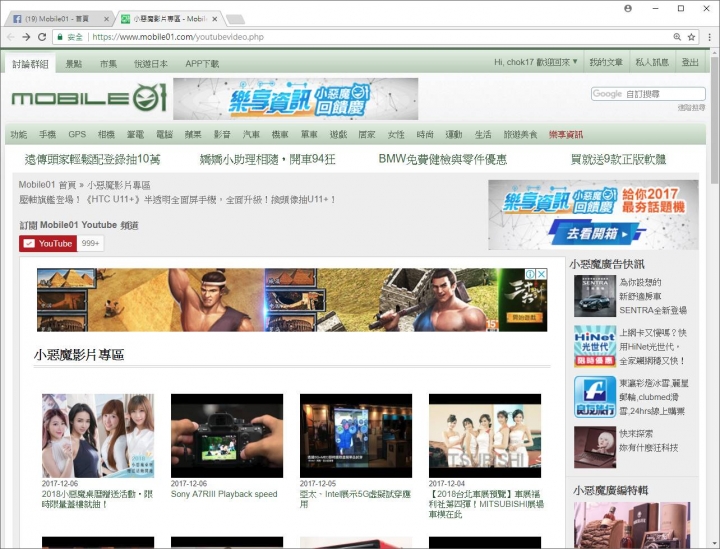Click the AdChoices info icon on game ad
The image size is (720, 549).
pos(530,274)
